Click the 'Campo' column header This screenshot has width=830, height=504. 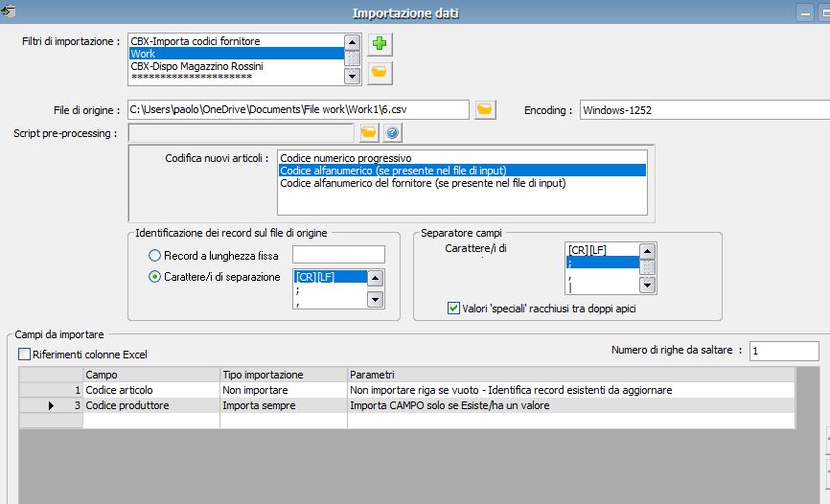tap(151, 375)
